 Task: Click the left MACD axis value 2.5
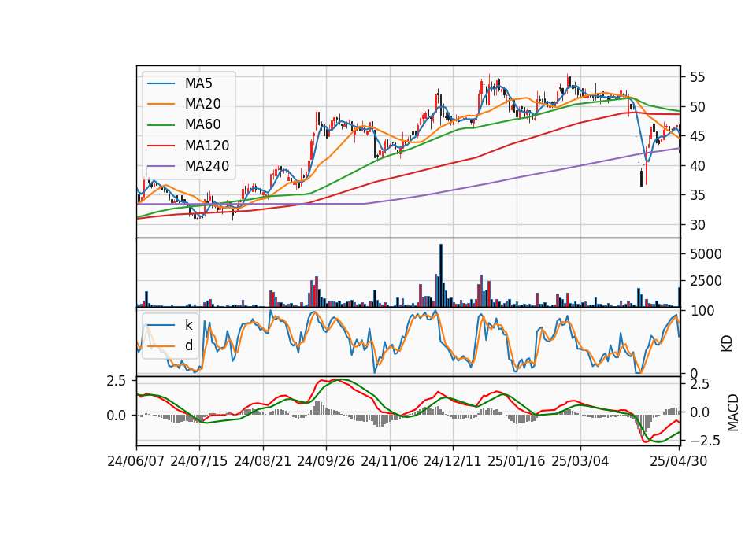coord(117,381)
